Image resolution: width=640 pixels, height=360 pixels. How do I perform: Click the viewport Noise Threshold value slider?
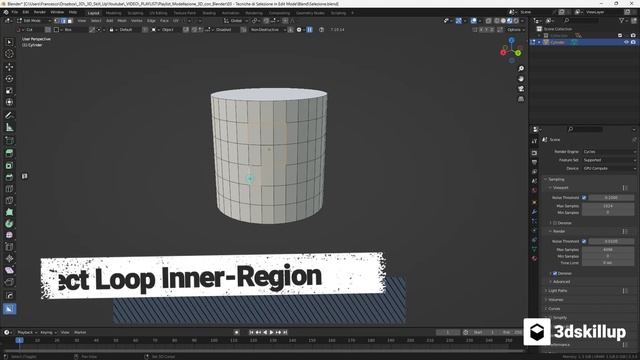click(611, 198)
